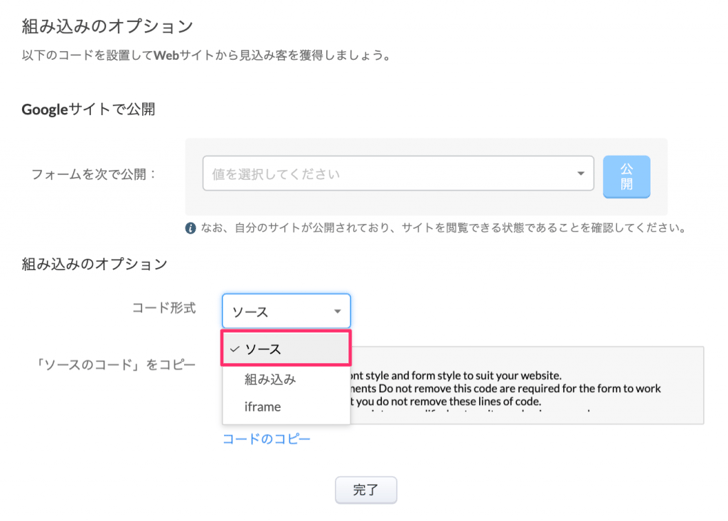Click the code line 'you do not remove these lines of code'
Screen dimensions: 728x521
[448, 401]
